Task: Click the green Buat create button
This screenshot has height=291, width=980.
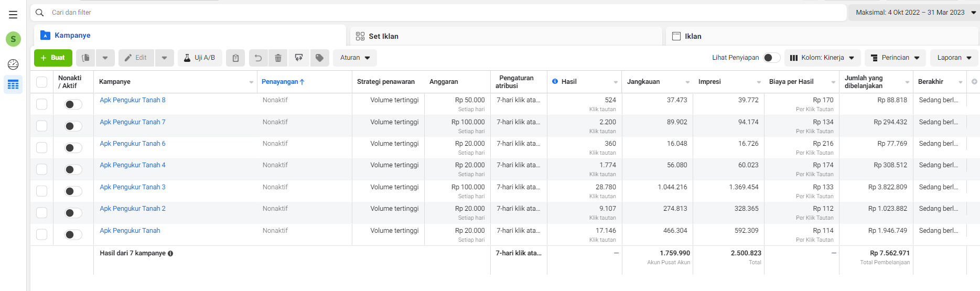Action: [53, 58]
